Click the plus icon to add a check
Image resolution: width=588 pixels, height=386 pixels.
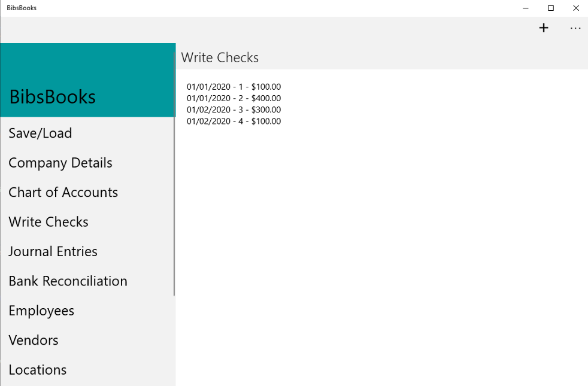[x=543, y=28]
